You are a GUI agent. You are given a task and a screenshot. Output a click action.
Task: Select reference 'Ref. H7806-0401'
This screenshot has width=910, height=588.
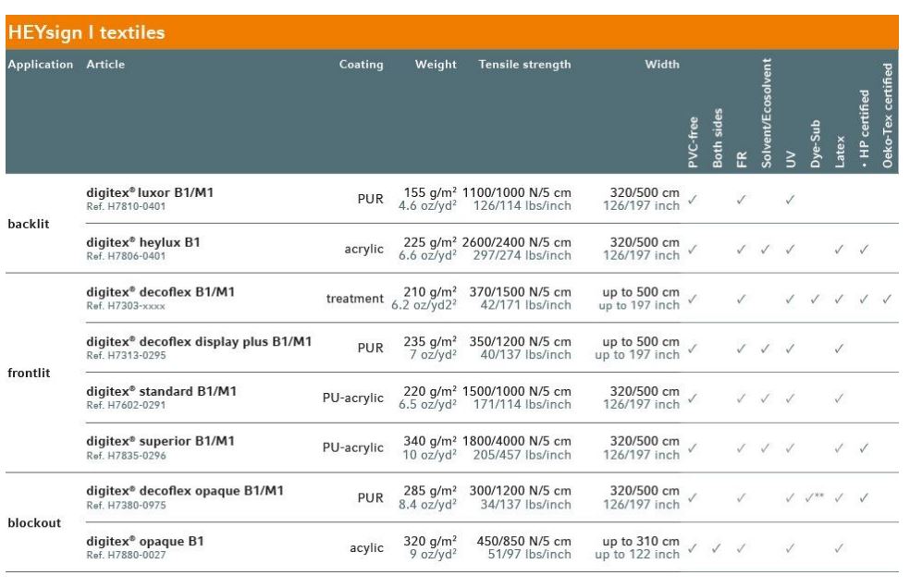(x=126, y=256)
